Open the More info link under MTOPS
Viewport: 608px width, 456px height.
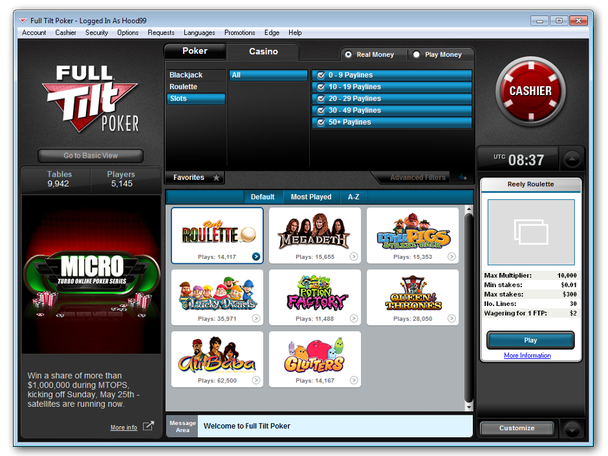pyautogui.click(x=124, y=427)
